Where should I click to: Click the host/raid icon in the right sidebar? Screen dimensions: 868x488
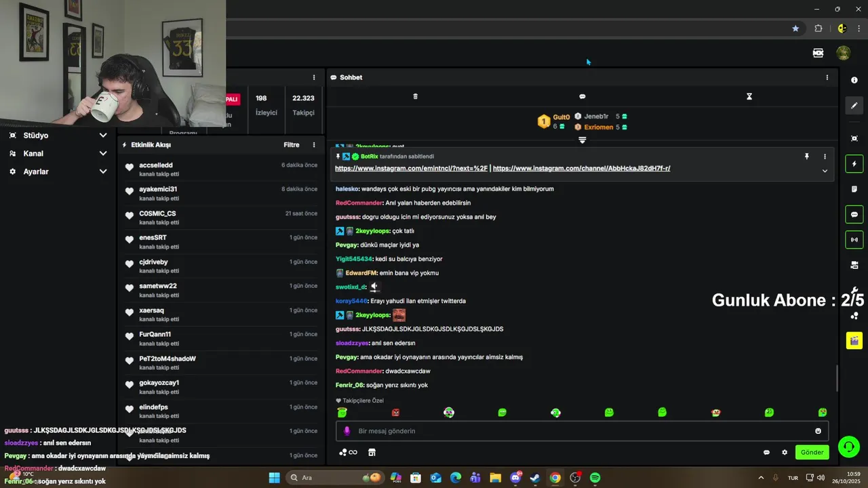click(854, 265)
